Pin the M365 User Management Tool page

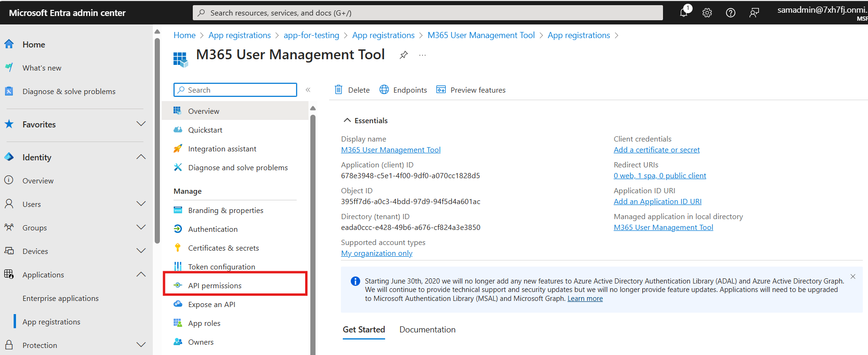click(x=403, y=55)
